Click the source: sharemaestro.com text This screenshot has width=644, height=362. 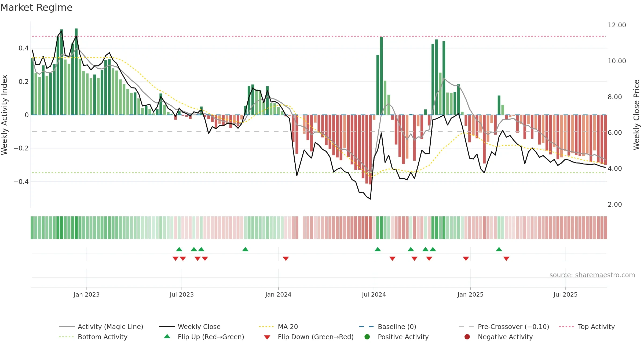[592, 275]
